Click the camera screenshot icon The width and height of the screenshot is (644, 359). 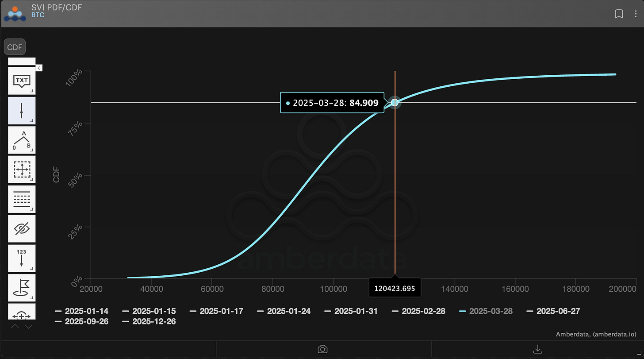pos(323,349)
